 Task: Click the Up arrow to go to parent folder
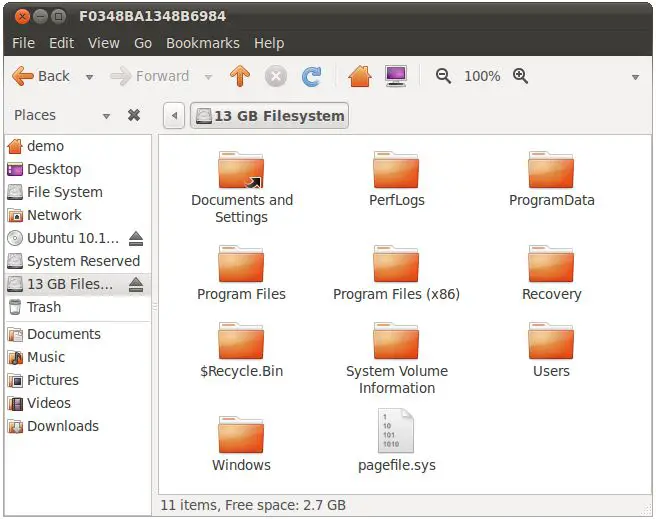(x=239, y=76)
